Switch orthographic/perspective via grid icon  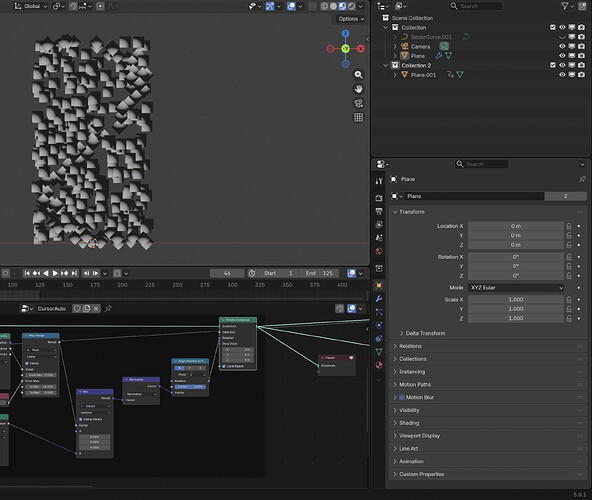point(358,117)
